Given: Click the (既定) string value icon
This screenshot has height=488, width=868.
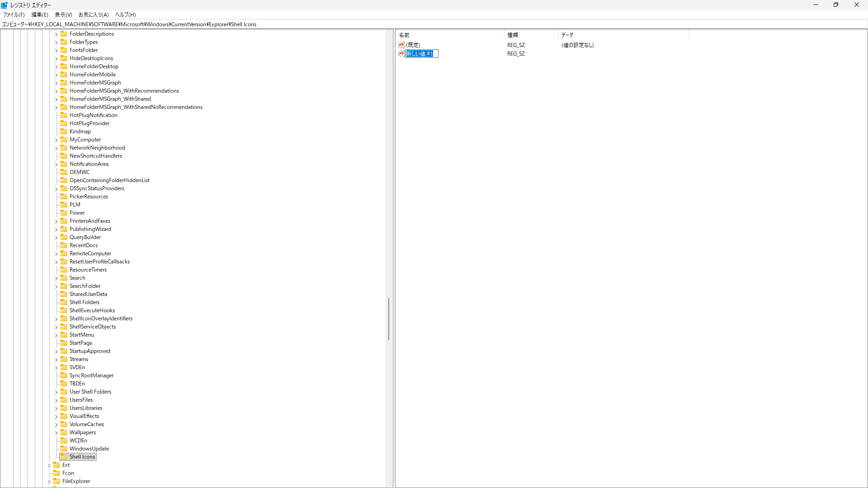Looking at the screenshot, I should coord(401,45).
